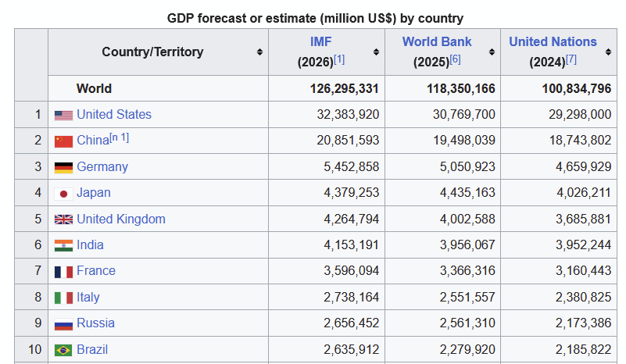Image resolution: width=626 pixels, height=364 pixels.
Task: Open the Russia country link
Action: [95, 323]
